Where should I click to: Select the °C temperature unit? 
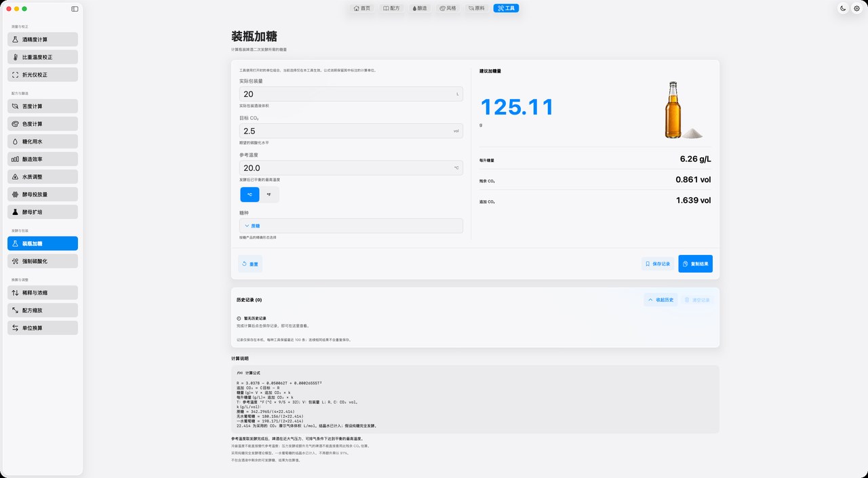pyautogui.click(x=250, y=195)
